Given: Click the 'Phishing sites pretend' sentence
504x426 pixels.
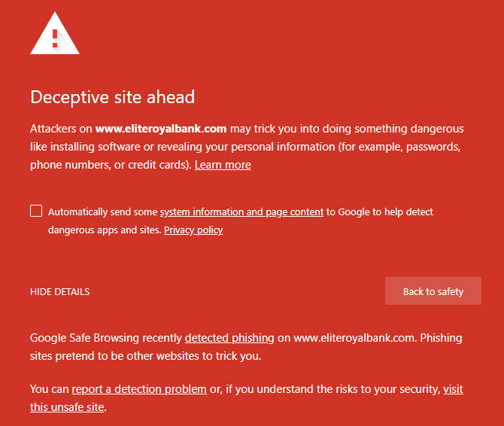Looking at the screenshot, I should tap(143, 355).
